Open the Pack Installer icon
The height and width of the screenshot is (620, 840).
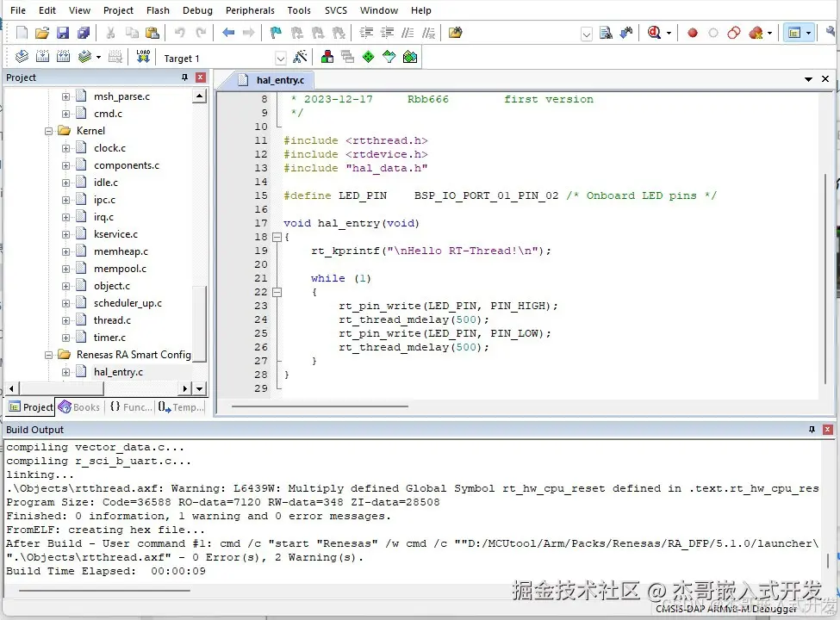410,57
